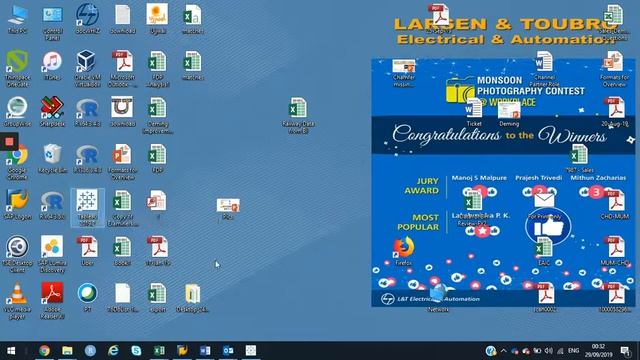The width and height of the screenshot is (640, 360).
Task: Launch iTunes from the desktop
Action: pos(52,65)
